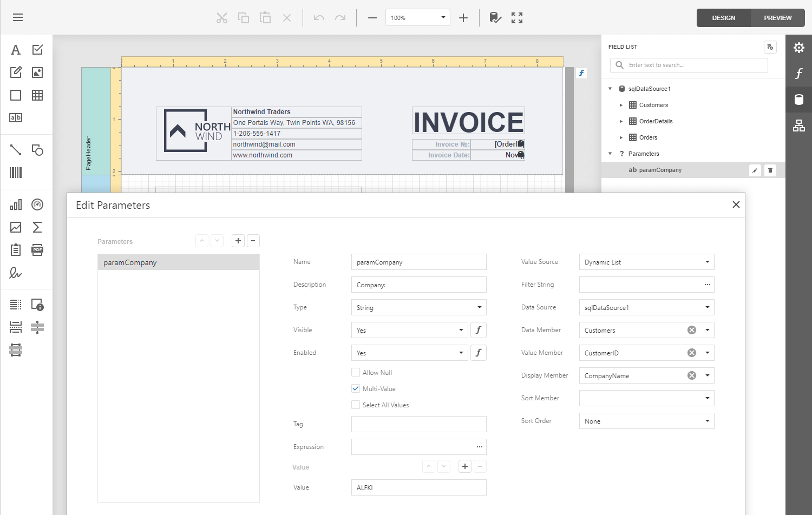The height and width of the screenshot is (515, 812).
Task: Switch to the Preview tab
Action: point(777,18)
